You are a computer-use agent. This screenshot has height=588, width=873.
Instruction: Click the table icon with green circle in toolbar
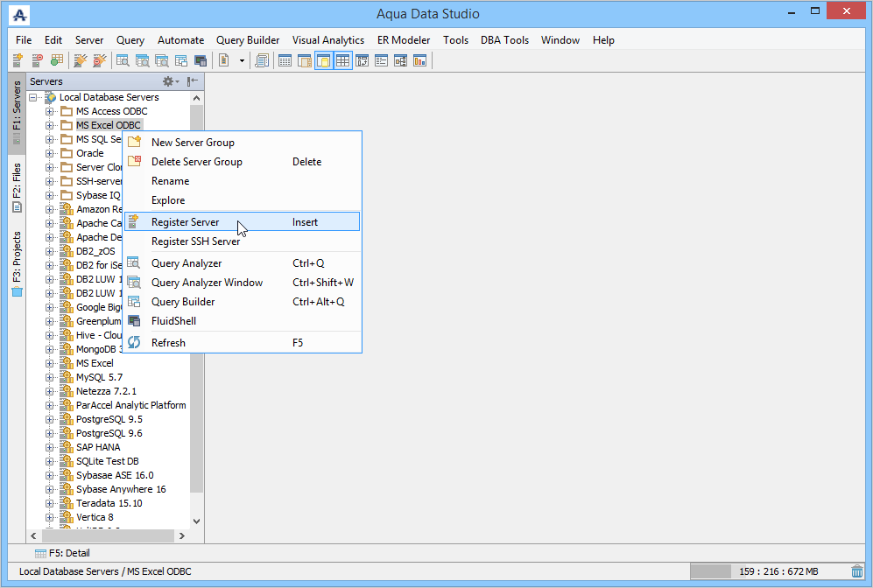pyautogui.click(x=56, y=60)
